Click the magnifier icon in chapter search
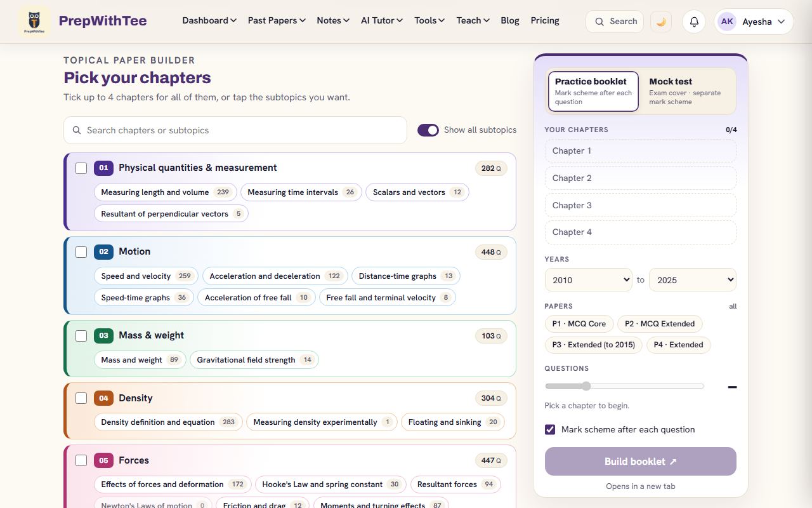This screenshot has height=508, width=812. (77, 130)
